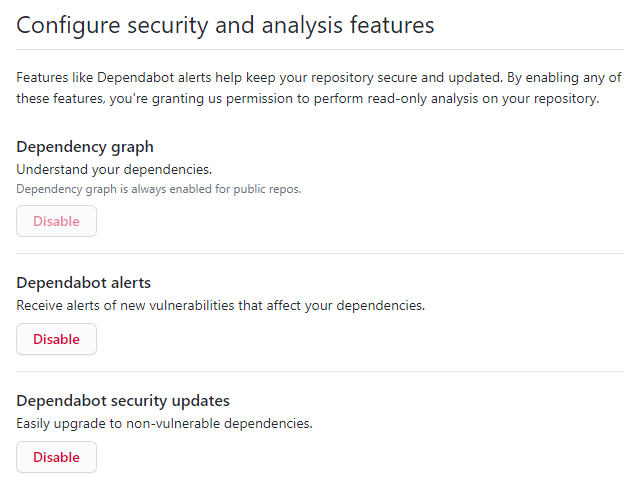The image size is (640, 489).
Task: Click the word 'features' in the page title
Action: 392,25
